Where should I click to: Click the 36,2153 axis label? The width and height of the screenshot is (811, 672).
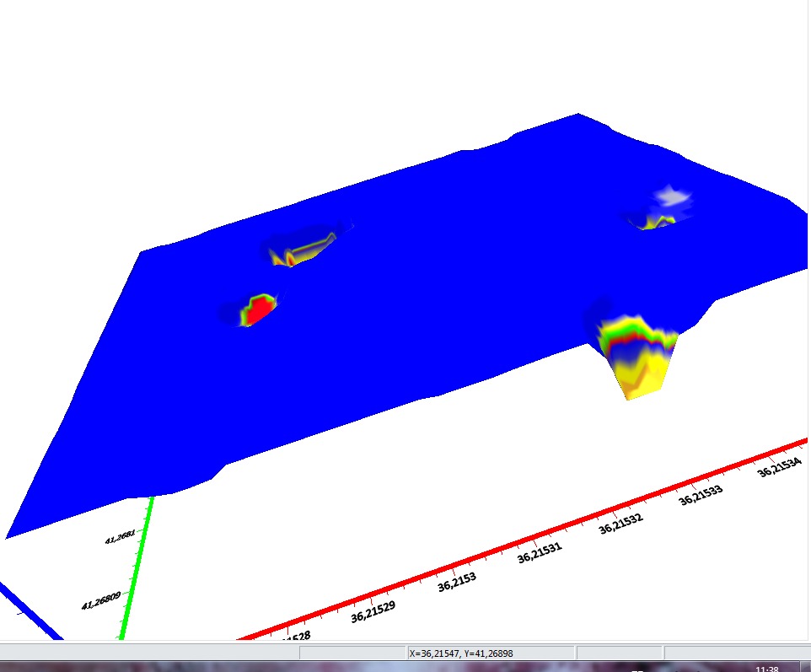[456, 582]
